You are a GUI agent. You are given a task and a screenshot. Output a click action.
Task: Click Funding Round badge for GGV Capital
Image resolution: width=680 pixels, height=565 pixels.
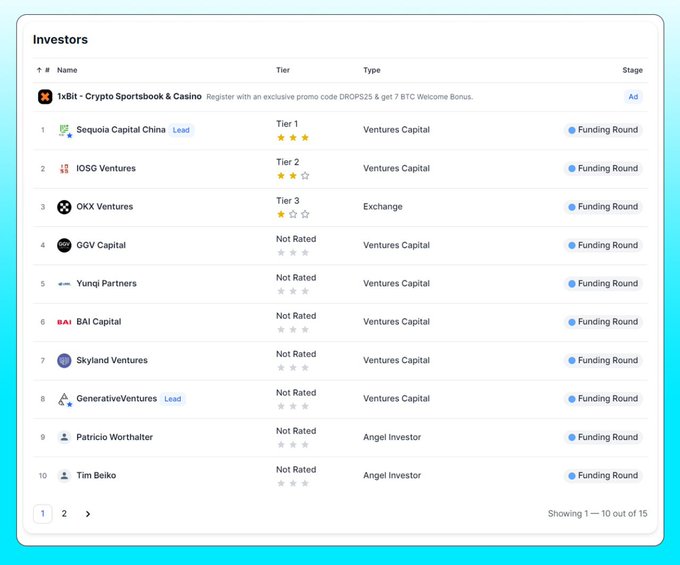click(603, 245)
